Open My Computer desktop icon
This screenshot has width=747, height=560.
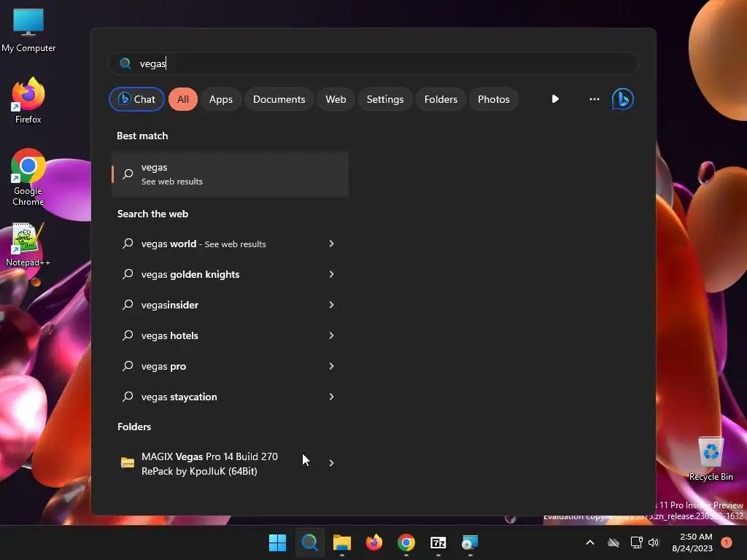coord(28,30)
